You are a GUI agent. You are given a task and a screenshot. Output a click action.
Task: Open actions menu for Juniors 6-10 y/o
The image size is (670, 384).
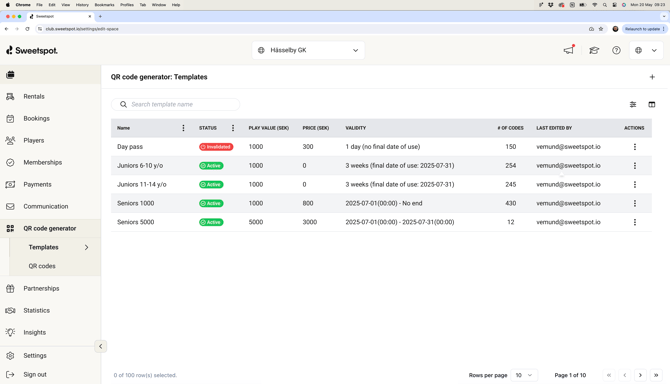point(635,166)
